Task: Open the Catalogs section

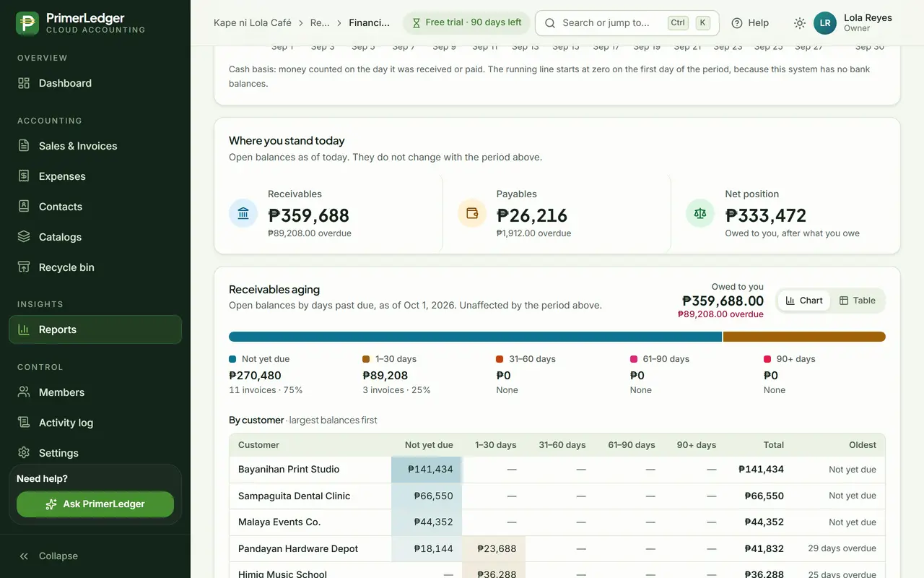Action: tap(95, 237)
